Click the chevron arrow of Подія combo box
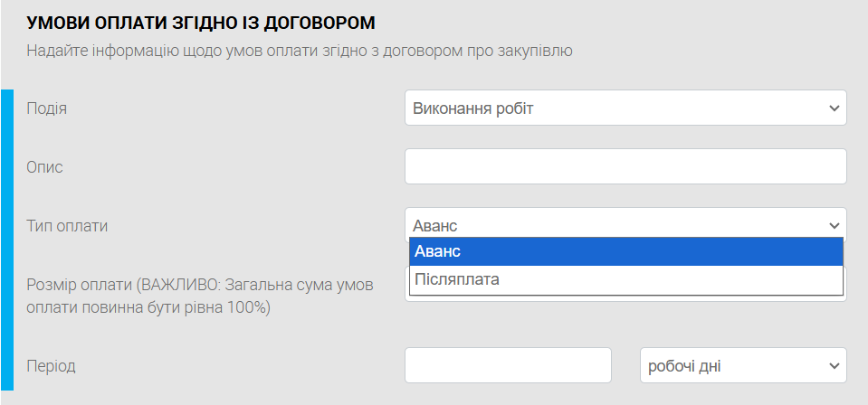 click(x=834, y=108)
